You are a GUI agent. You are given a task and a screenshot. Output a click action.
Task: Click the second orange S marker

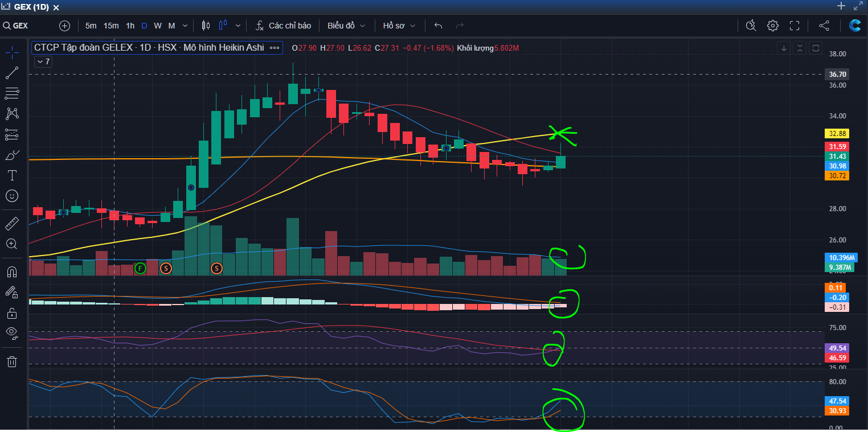tap(216, 268)
